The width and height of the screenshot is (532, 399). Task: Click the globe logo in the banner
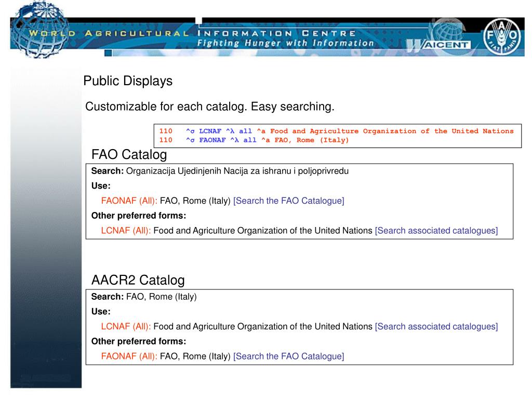[41, 30]
